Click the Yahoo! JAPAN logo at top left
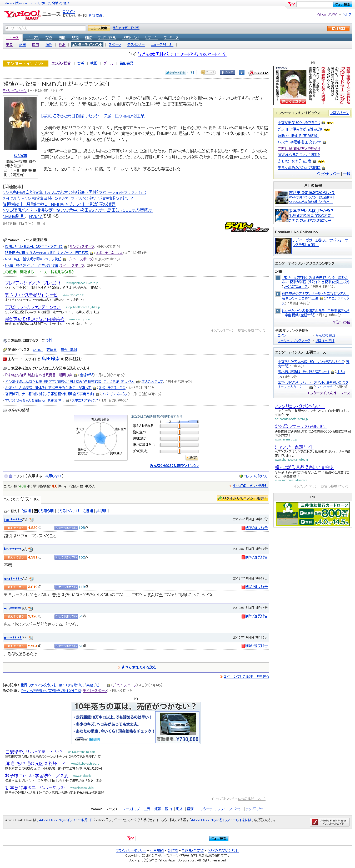 click(x=22, y=15)
